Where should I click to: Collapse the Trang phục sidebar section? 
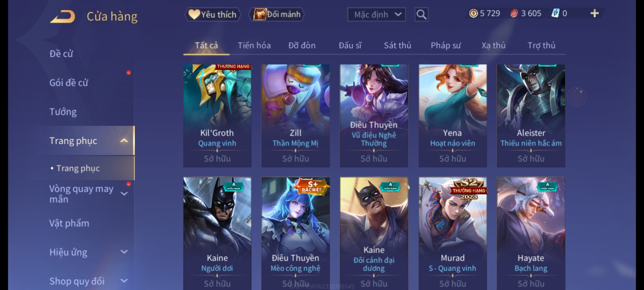[x=124, y=141]
